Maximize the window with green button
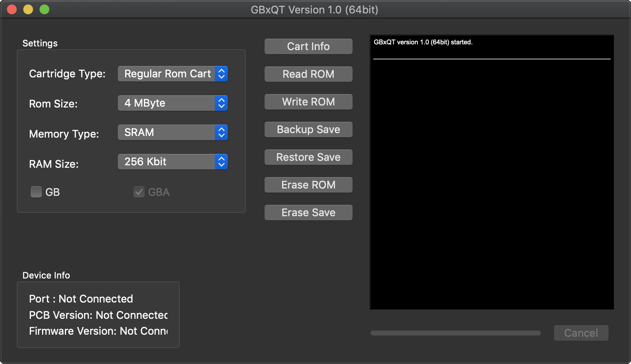 tap(44, 9)
